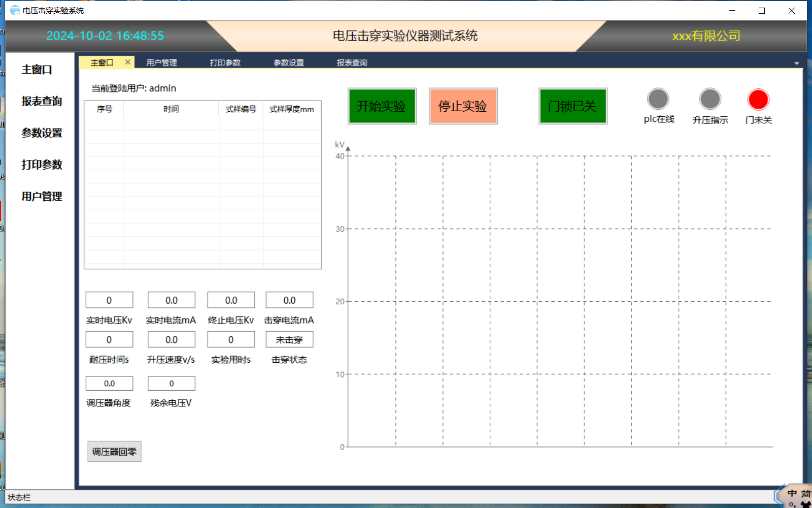This screenshot has height=508, width=812.
Task: Click the xxx有限公司 company name
Action: pyautogui.click(x=706, y=36)
